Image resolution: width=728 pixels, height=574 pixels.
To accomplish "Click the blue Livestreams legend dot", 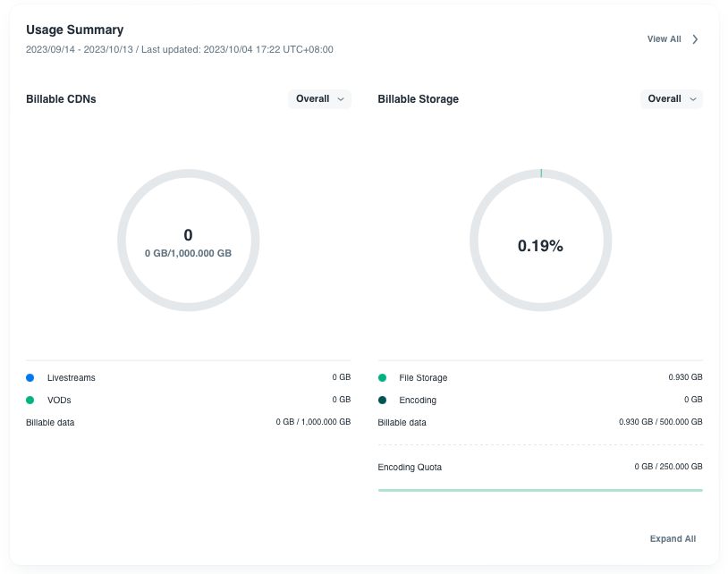I will coord(30,378).
